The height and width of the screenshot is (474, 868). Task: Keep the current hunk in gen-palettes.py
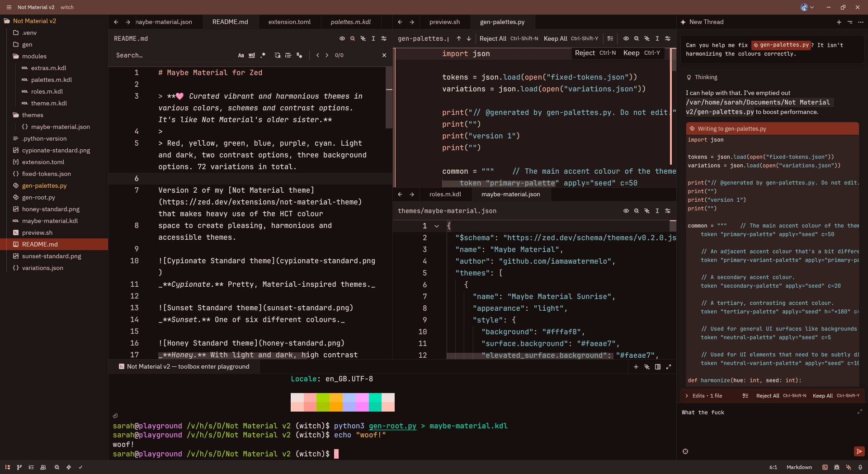pyautogui.click(x=642, y=53)
